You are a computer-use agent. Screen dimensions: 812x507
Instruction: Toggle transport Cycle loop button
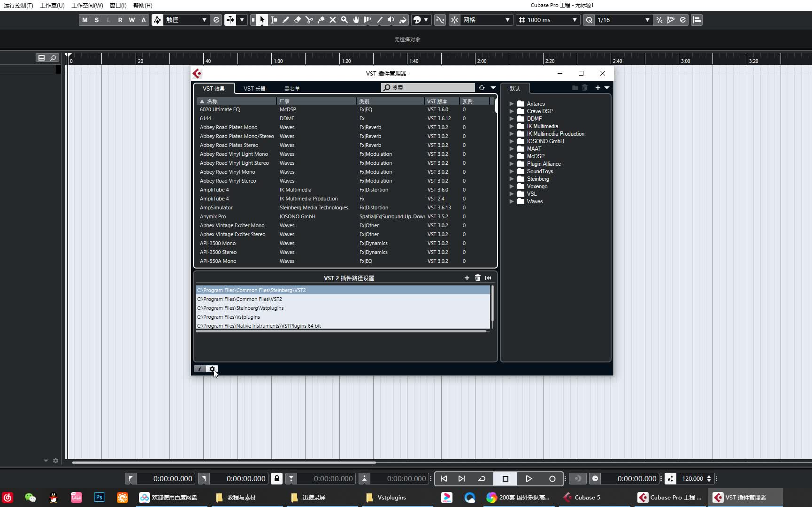click(x=482, y=478)
